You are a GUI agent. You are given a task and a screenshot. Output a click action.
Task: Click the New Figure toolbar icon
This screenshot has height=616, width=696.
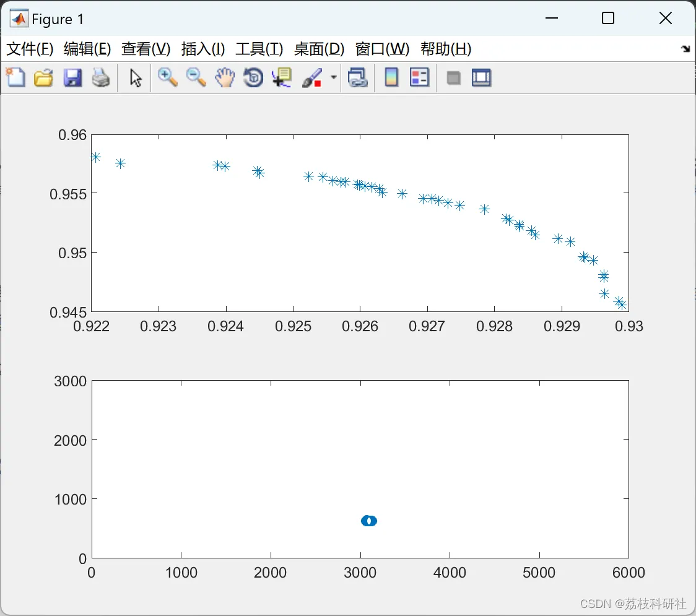pos(15,77)
